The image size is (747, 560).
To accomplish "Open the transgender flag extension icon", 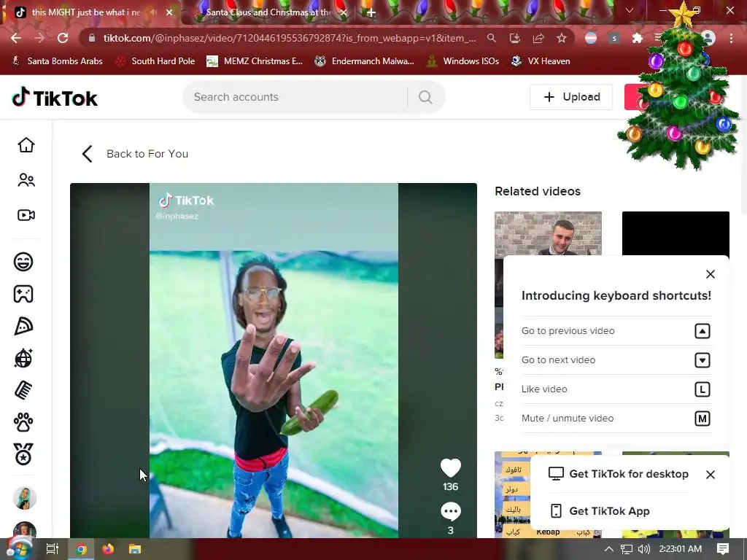I will click(x=591, y=38).
